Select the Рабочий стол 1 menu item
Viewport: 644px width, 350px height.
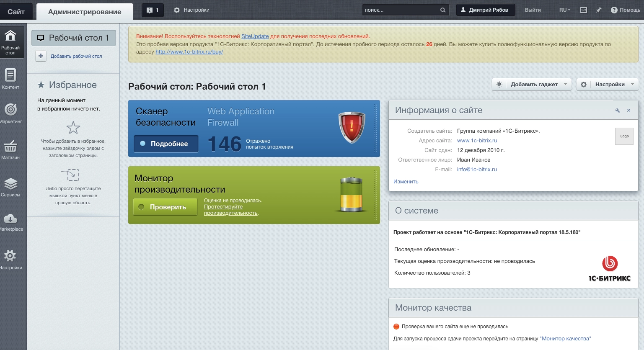click(x=74, y=38)
